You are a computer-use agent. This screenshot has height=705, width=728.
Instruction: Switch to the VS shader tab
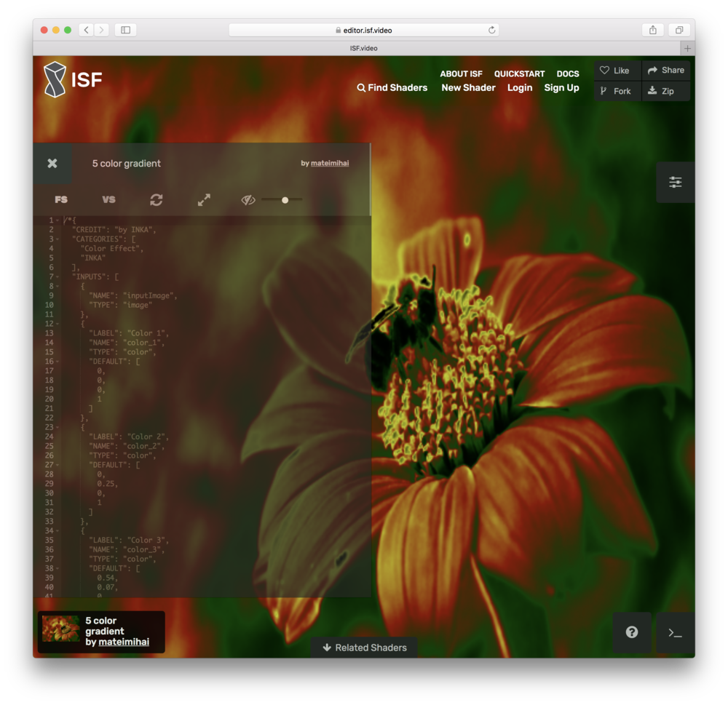[x=108, y=199]
